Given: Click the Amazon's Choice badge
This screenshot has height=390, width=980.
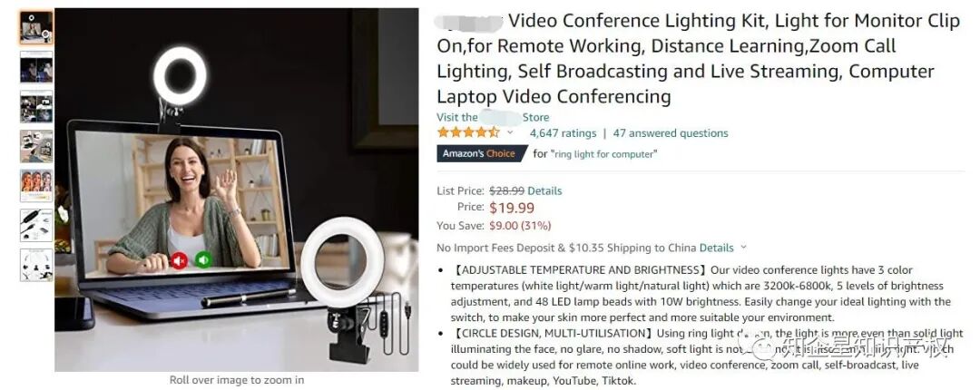Looking at the screenshot, I should point(480,153).
